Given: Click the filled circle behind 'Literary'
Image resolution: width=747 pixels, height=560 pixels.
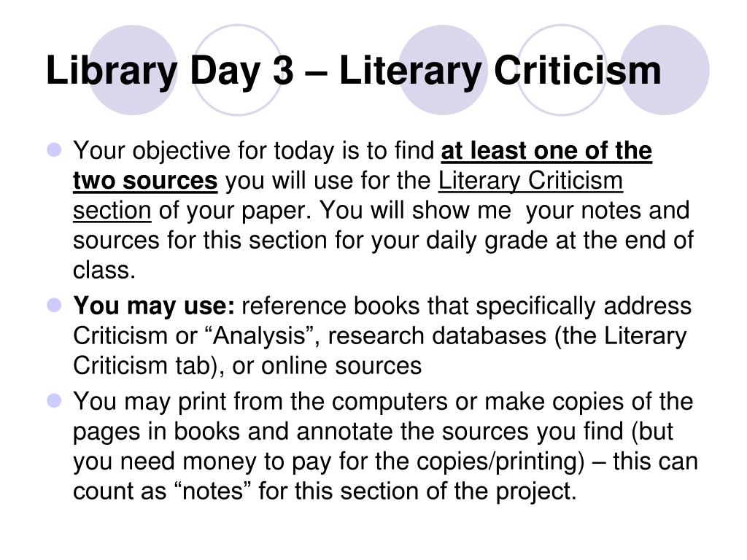Looking at the screenshot, I should point(442,70).
